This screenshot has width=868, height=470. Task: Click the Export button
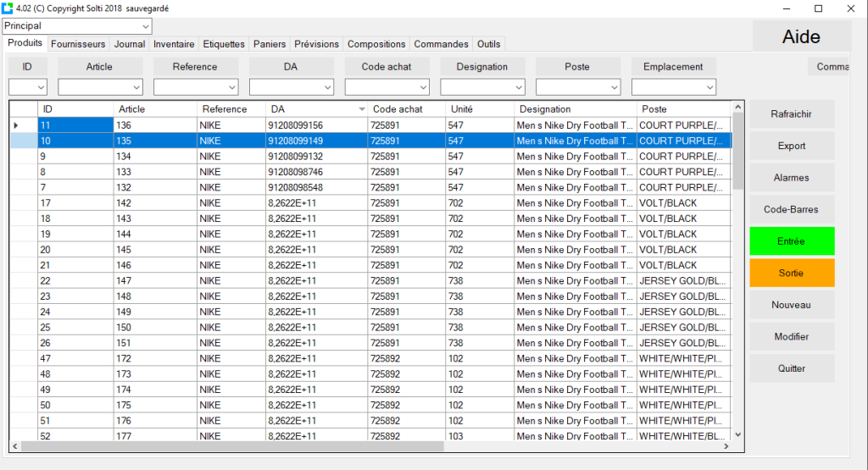[x=792, y=146]
